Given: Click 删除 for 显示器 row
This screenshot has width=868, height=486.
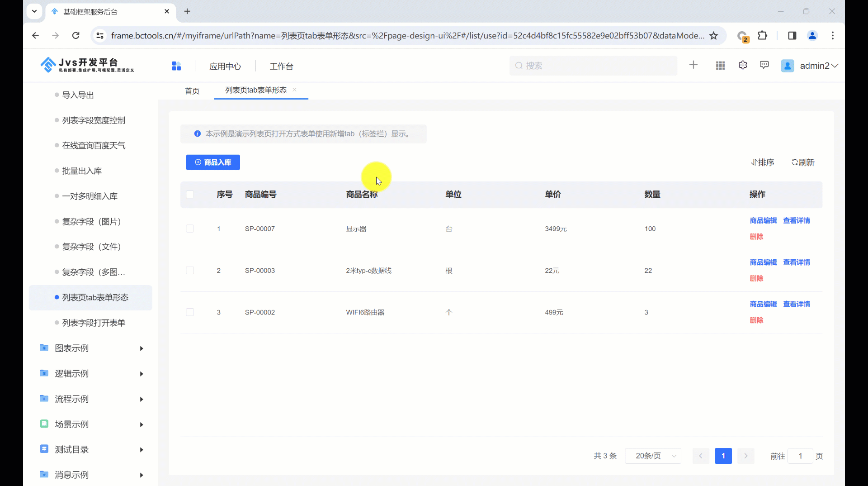Looking at the screenshot, I should tap(756, 236).
